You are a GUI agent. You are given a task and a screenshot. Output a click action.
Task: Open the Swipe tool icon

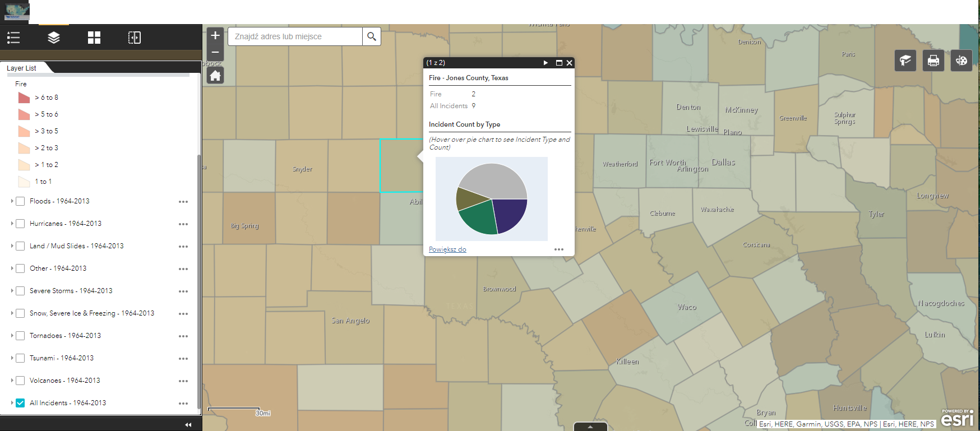click(x=135, y=38)
